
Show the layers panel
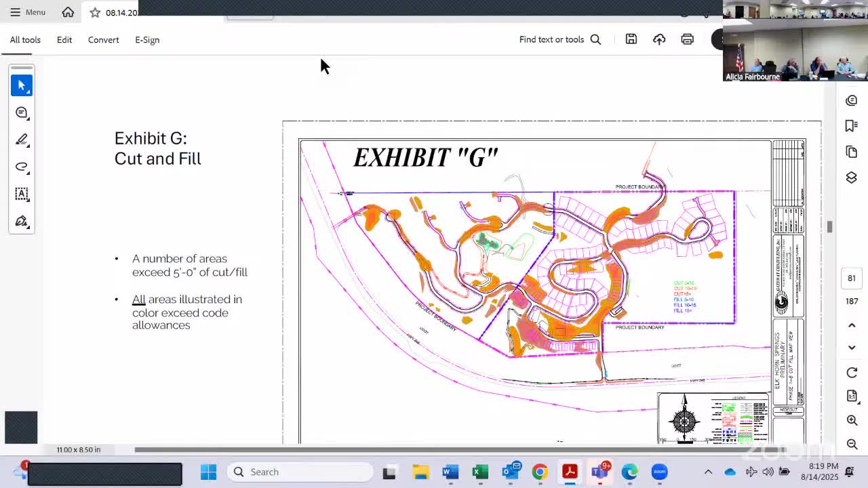point(852,178)
